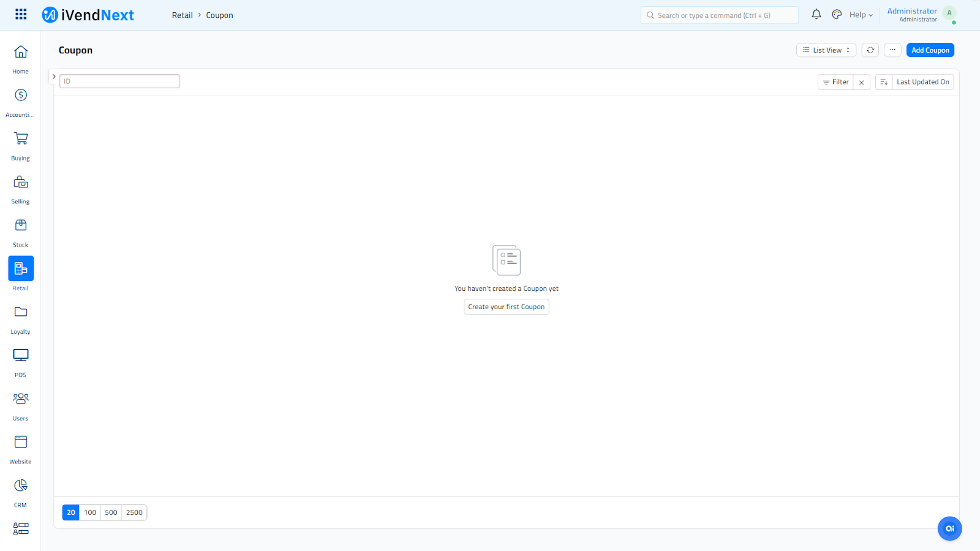The height and width of the screenshot is (551, 980).
Task: Expand the Help menu
Action: click(x=861, y=15)
